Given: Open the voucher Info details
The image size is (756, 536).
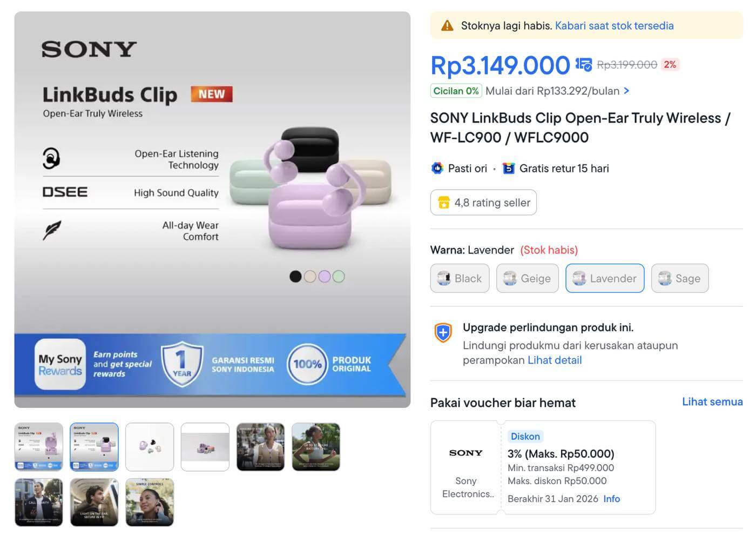Looking at the screenshot, I should click(611, 499).
